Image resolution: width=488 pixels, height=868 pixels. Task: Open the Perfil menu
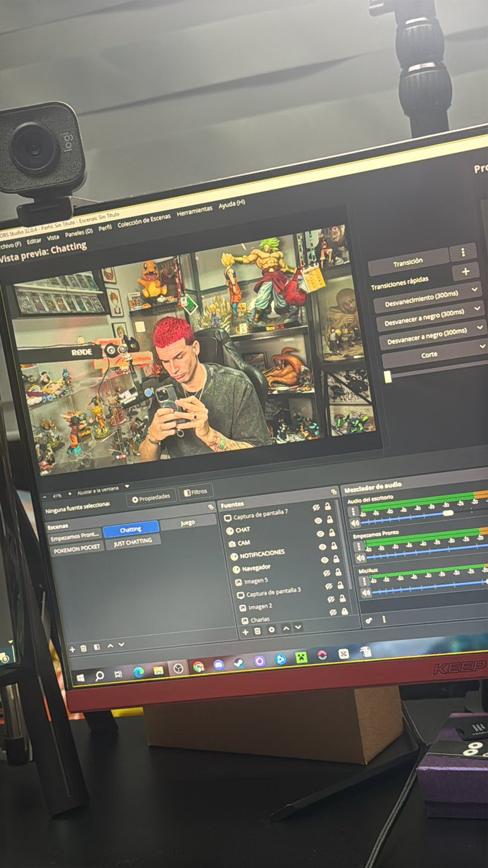tap(105, 228)
